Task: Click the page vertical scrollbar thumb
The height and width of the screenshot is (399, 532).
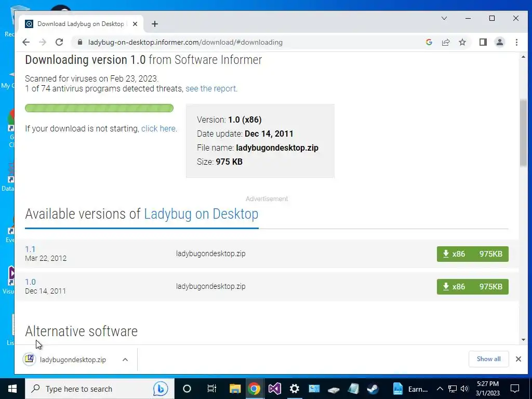Action: (523, 133)
